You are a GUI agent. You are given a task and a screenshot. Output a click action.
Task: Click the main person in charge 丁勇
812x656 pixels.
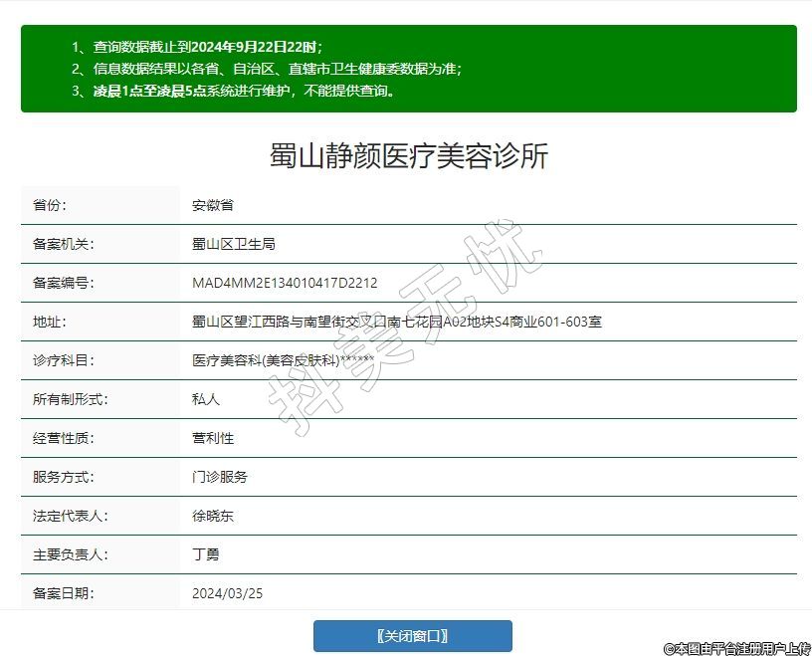click(206, 555)
